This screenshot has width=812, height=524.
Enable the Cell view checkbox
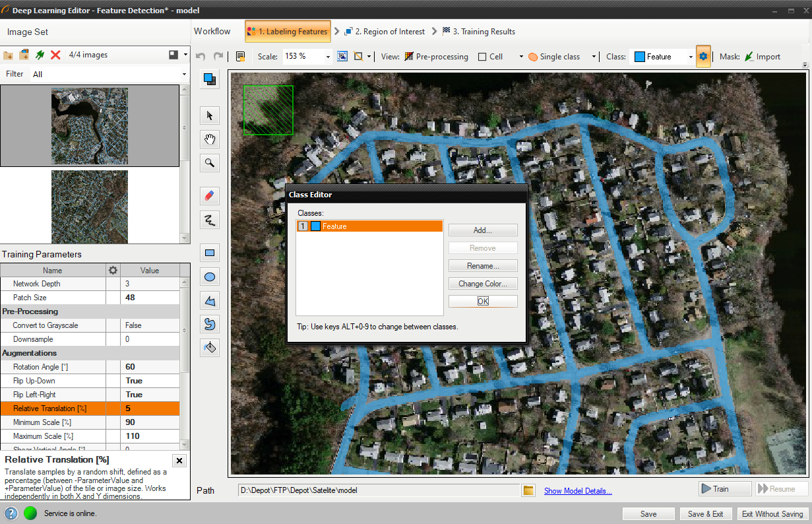pos(483,57)
